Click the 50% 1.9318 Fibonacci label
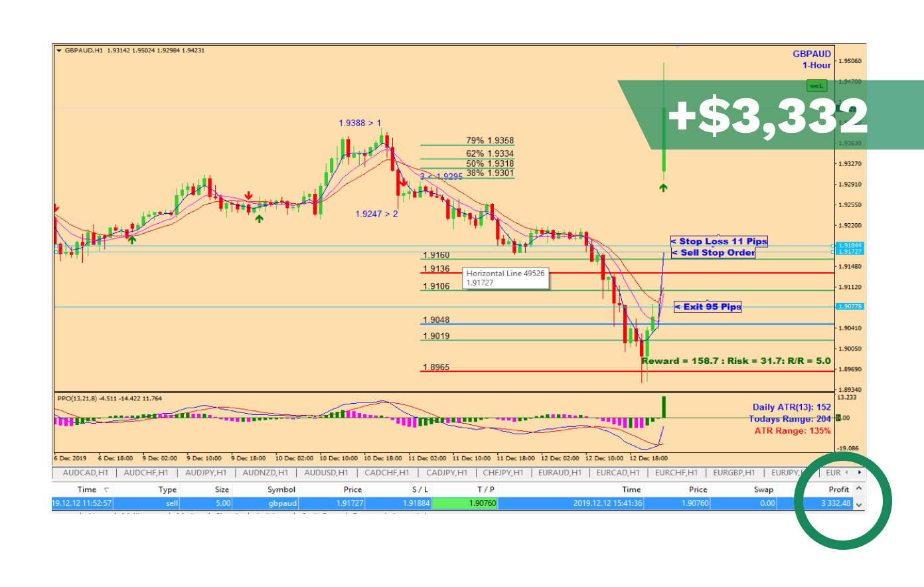Screen dimensions: 924x587 (490, 163)
